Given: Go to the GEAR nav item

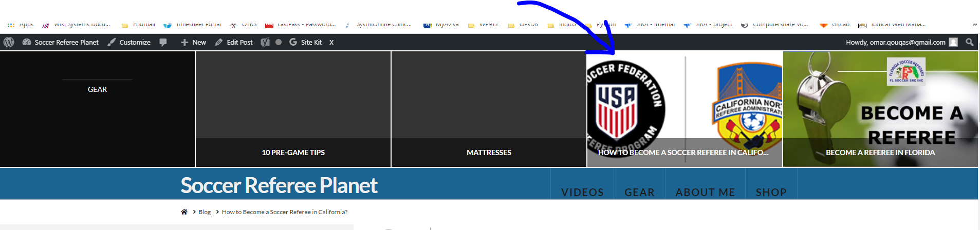Looking at the screenshot, I should (x=639, y=192).
